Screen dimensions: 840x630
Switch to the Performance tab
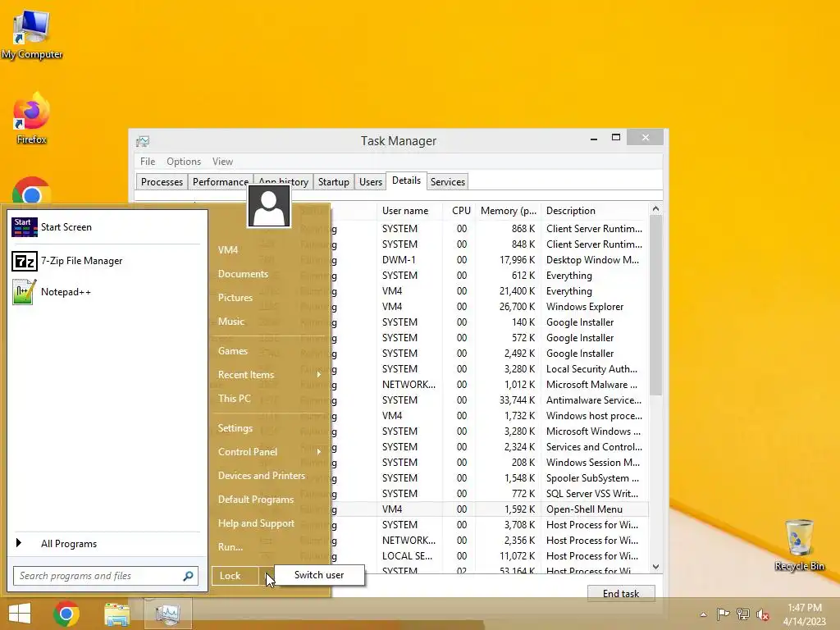pyautogui.click(x=220, y=181)
